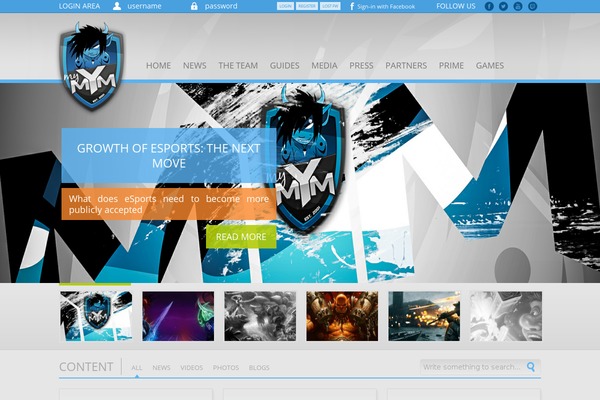Viewport: 600px width, 400px height.
Task: Click orange 'What does eSports need' caption
Action: click(x=169, y=204)
